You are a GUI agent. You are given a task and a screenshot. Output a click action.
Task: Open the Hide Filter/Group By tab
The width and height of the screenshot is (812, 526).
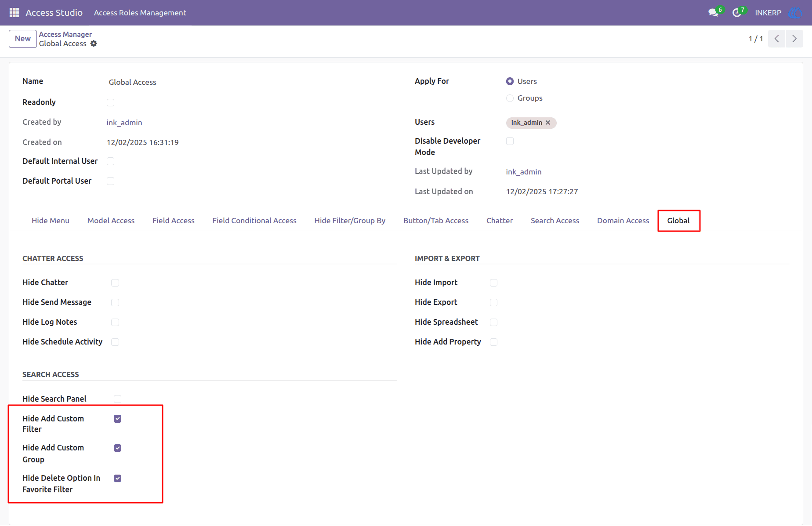tap(350, 221)
